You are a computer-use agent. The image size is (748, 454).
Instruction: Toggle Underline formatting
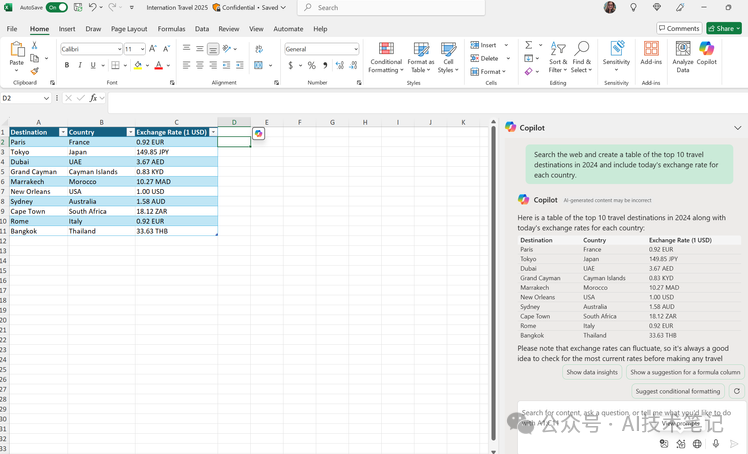(x=93, y=65)
